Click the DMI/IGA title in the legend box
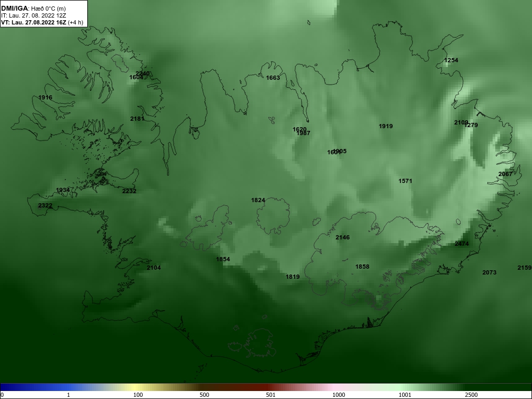532x399 pixels. (x=14, y=9)
